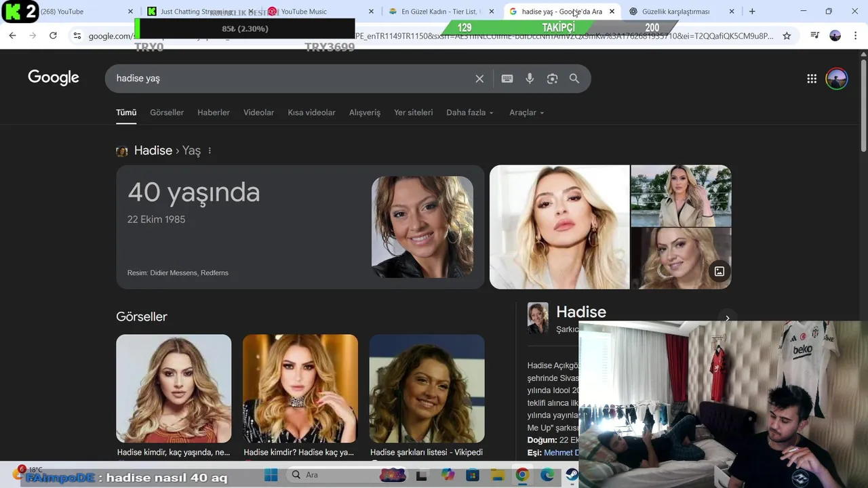Clear the search box with the X icon

click(479, 79)
